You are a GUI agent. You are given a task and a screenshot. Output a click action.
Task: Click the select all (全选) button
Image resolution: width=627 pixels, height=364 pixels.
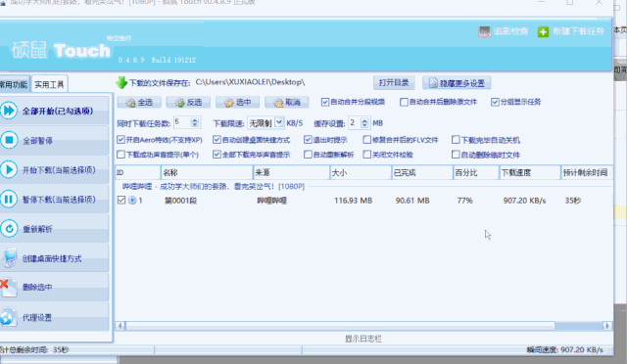click(139, 103)
